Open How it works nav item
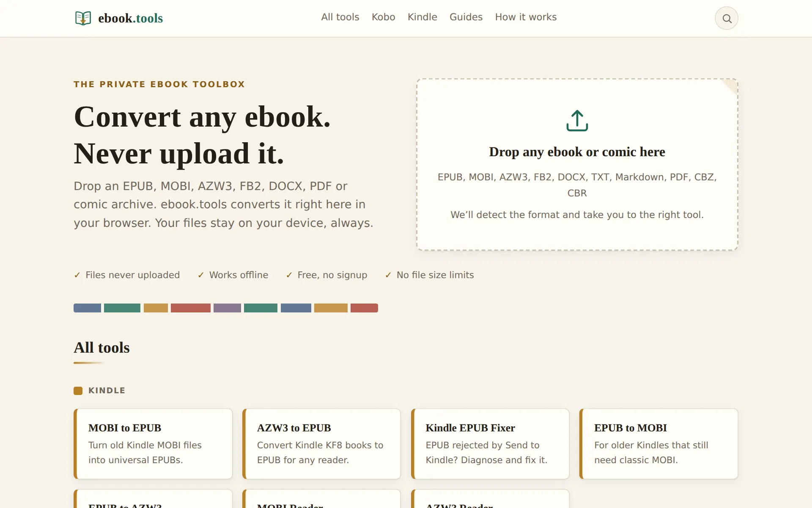 [526, 17]
